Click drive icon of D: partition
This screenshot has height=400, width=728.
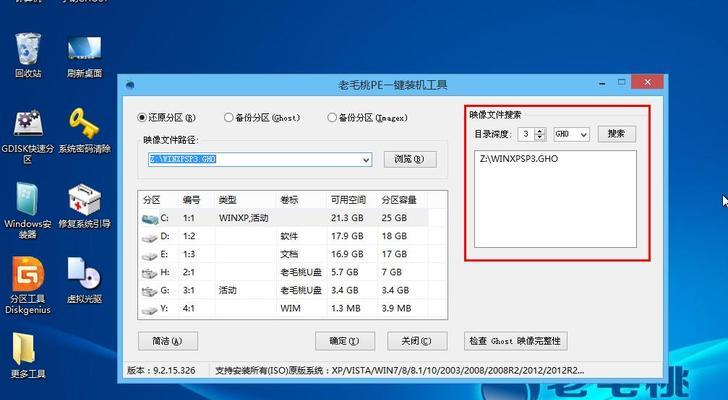point(150,237)
